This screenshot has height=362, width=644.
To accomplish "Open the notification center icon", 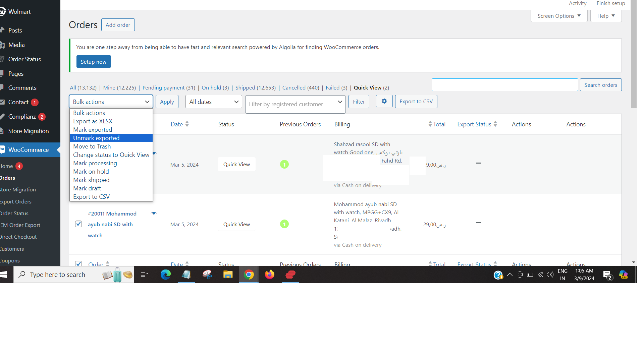I will (x=607, y=275).
